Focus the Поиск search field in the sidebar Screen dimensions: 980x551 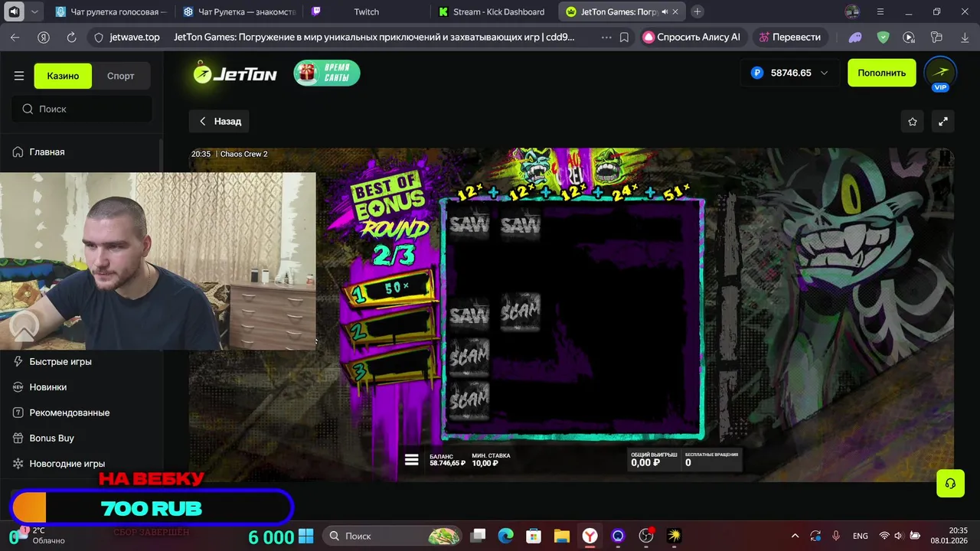[82, 109]
